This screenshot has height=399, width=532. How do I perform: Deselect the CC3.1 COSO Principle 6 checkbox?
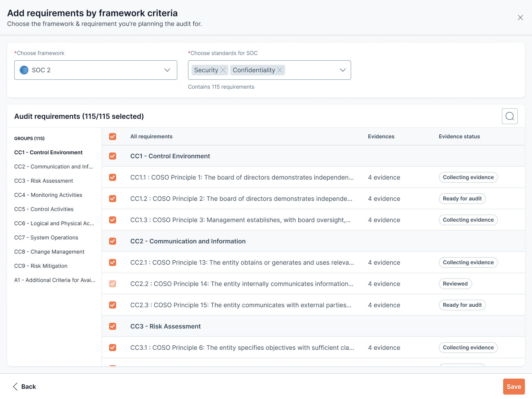(x=113, y=348)
